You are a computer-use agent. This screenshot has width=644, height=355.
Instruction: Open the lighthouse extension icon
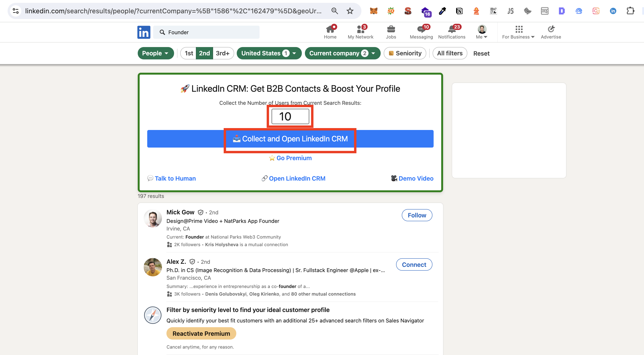[x=476, y=11]
